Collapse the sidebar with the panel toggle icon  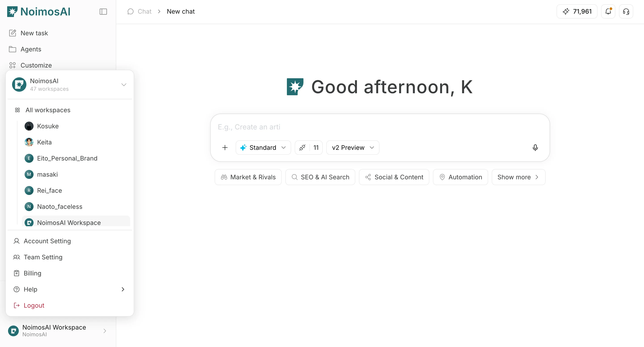(x=103, y=11)
